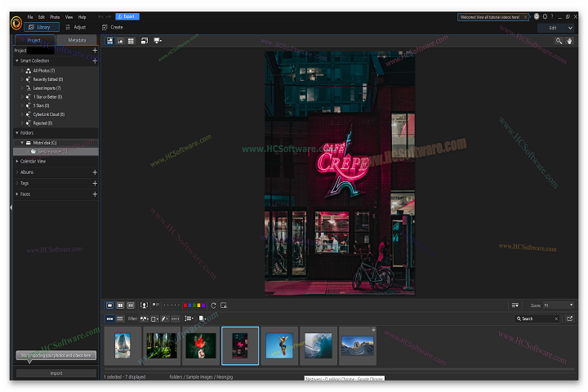Clear the search box
This screenshot has height=392, width=588.
[556, 318]
